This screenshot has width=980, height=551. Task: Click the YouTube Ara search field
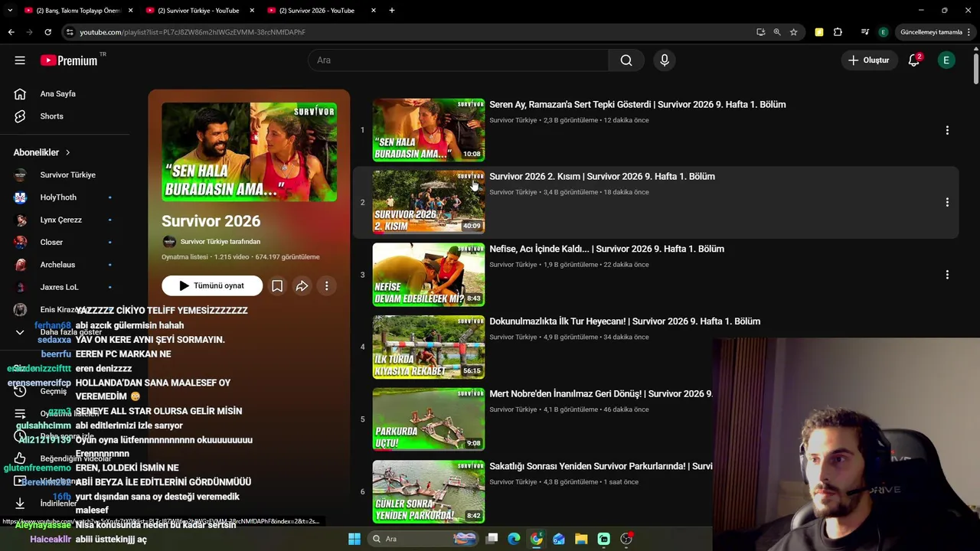point(458,60)
